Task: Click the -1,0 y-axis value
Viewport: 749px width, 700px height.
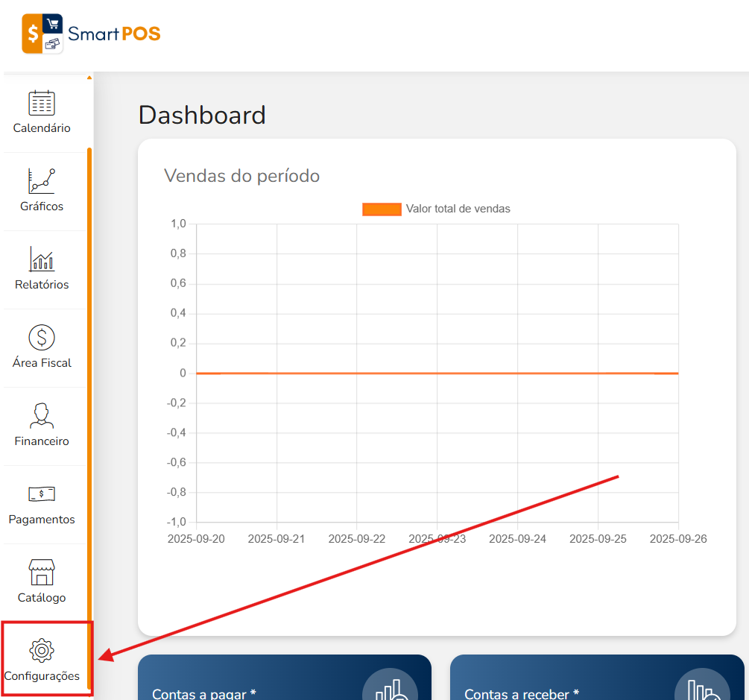Action: click(x=177, y=522)
